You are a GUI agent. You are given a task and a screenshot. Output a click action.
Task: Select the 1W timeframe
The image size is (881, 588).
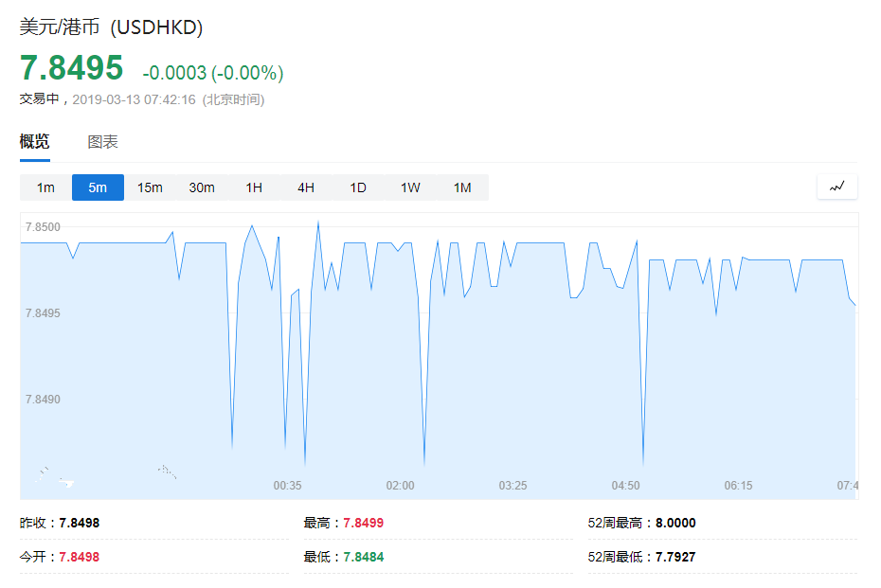pos(410,187)
